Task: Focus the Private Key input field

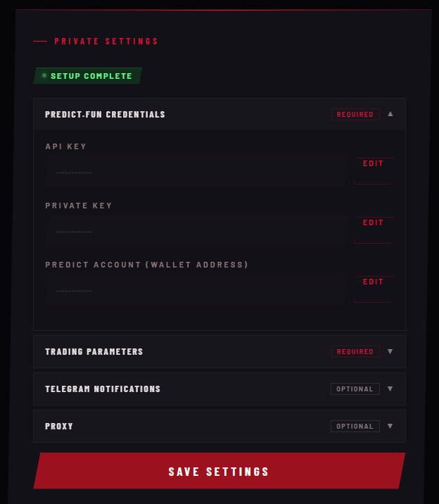Action: point(197,231)
